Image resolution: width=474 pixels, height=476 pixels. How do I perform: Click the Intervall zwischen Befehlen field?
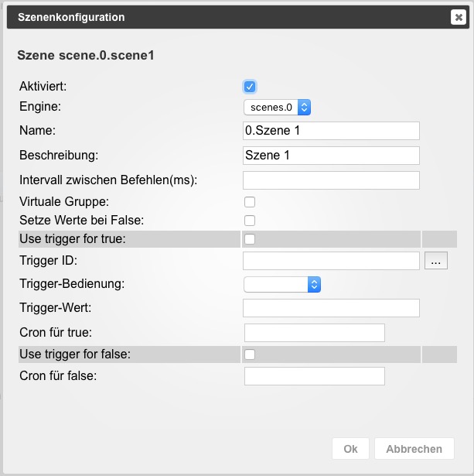point(331,180)
